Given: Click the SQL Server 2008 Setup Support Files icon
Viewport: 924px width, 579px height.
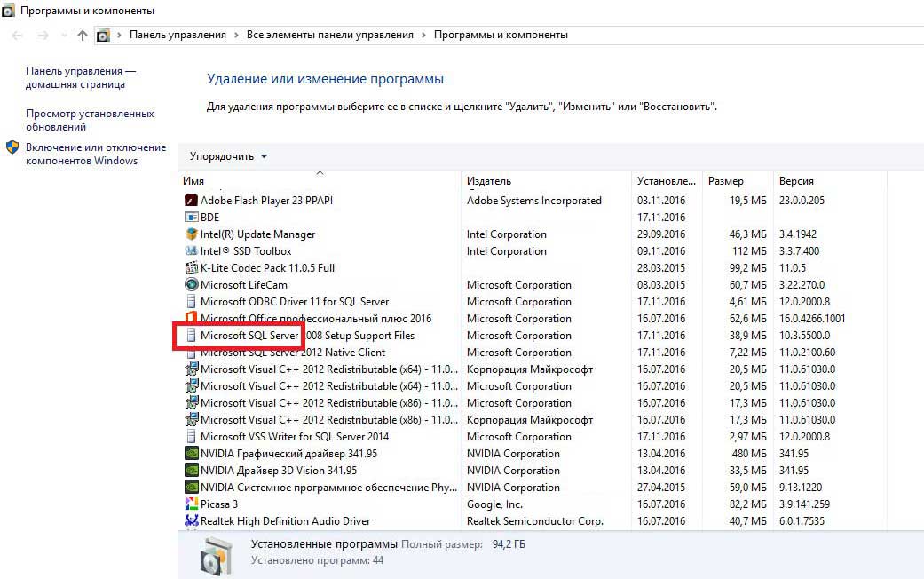Looking at the screenshot, I should tap(191, 336).
